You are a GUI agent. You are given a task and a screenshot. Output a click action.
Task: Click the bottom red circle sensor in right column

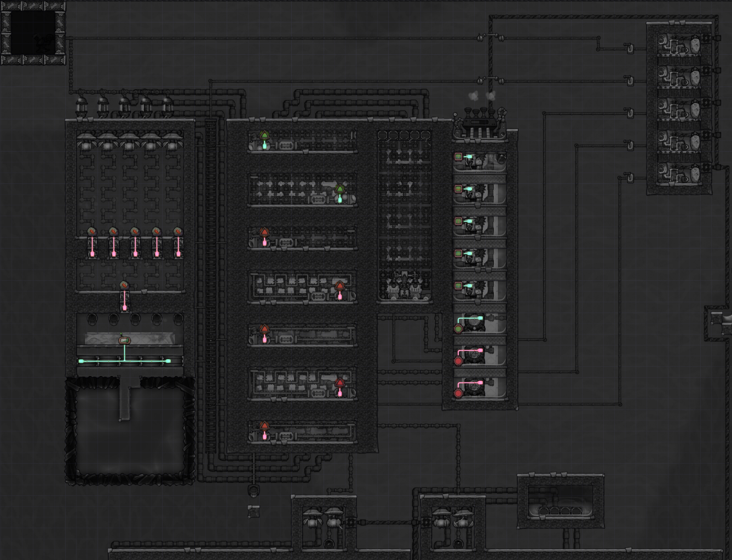tap(458, 394)
